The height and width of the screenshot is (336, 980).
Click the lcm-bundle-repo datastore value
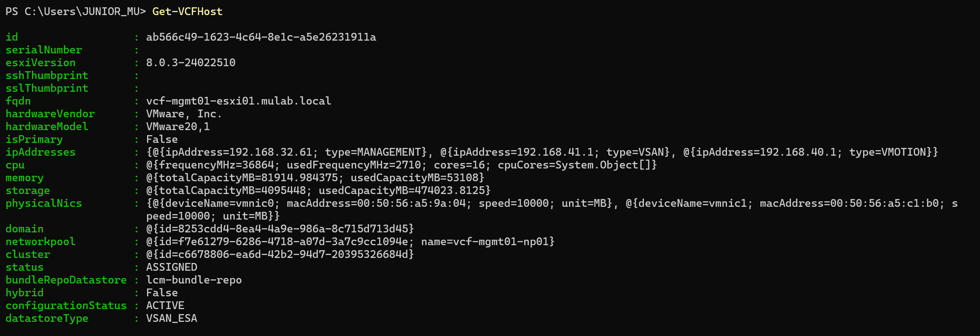(x=194, y=280)
